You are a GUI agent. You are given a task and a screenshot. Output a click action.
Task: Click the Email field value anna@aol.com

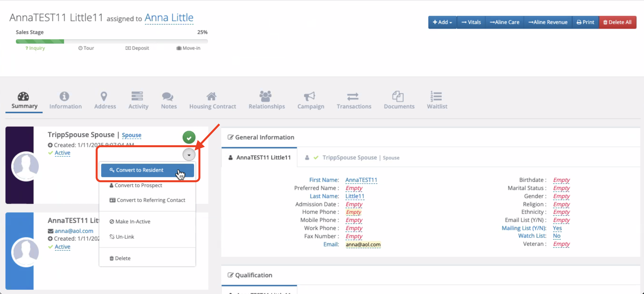[x=363, y=244]
